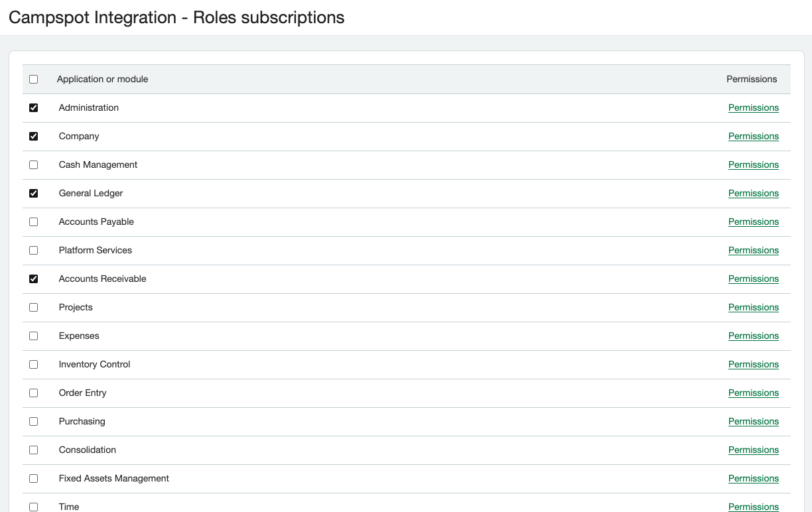Open the Expenses Permissions link
The width and height of the screenshot is (812, 512).
point(754,336)
